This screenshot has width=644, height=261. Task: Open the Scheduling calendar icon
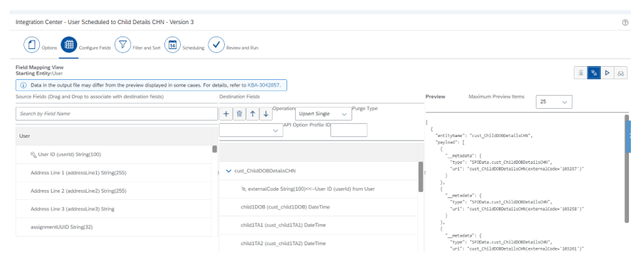pos(173,45)
